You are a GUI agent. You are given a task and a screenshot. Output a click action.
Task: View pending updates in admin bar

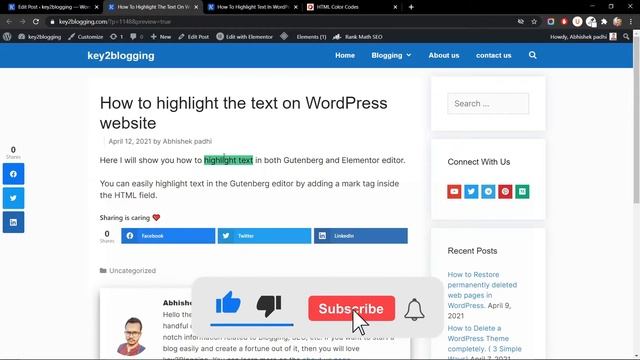116,37
